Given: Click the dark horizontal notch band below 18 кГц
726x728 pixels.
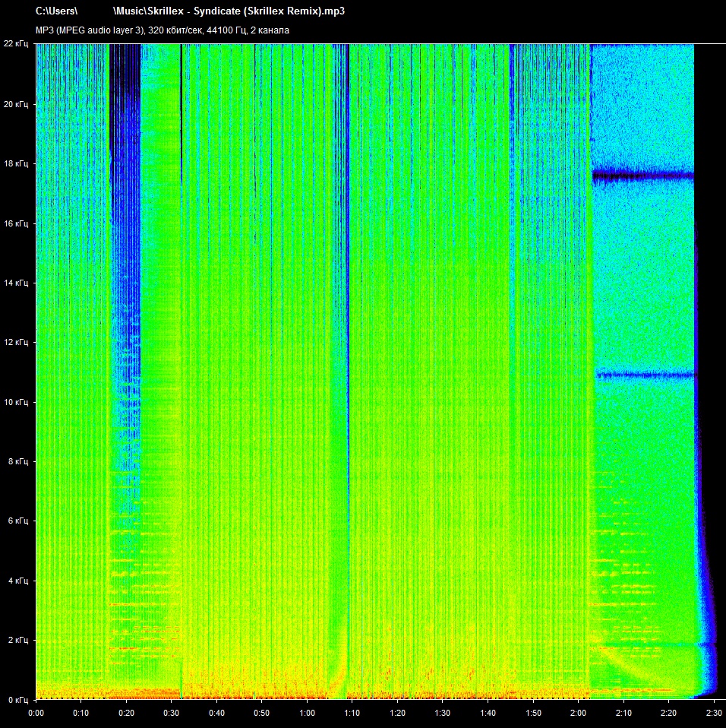Looking at the screenshot, I should [643, 176].
